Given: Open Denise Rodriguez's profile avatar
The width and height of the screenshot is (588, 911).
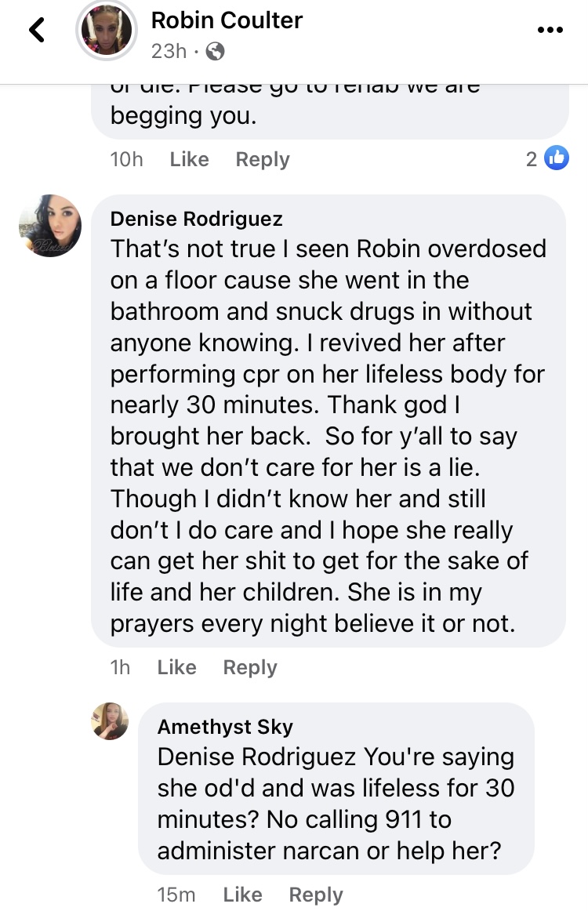Looking at the screenshot, I should point(50,226).
